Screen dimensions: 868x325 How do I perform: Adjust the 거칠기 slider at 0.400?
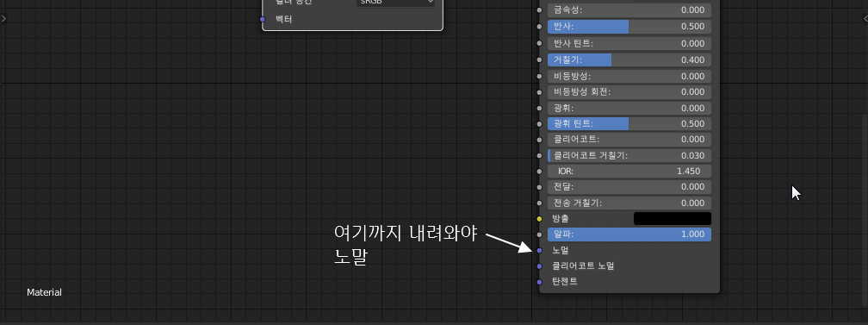tap(629, 59)
